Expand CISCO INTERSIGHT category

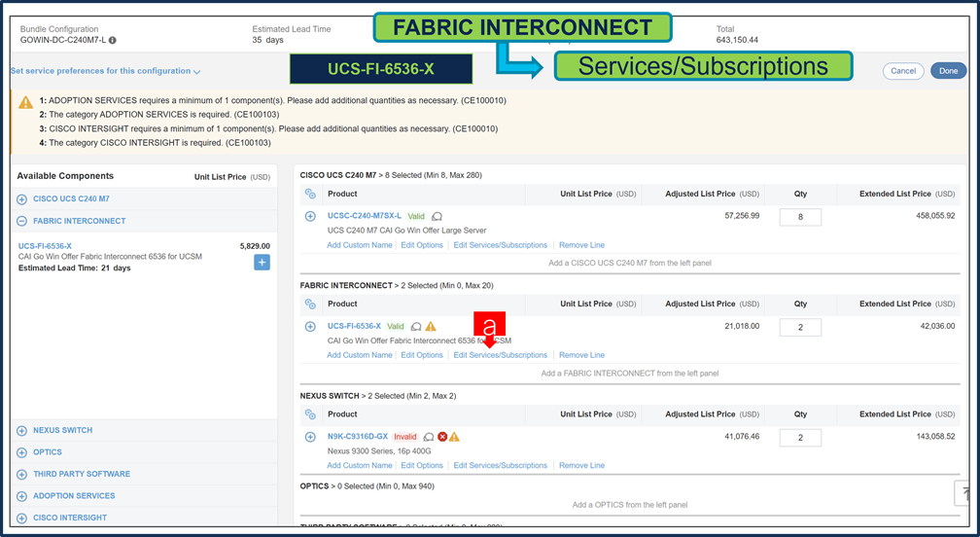click(21, 519)
